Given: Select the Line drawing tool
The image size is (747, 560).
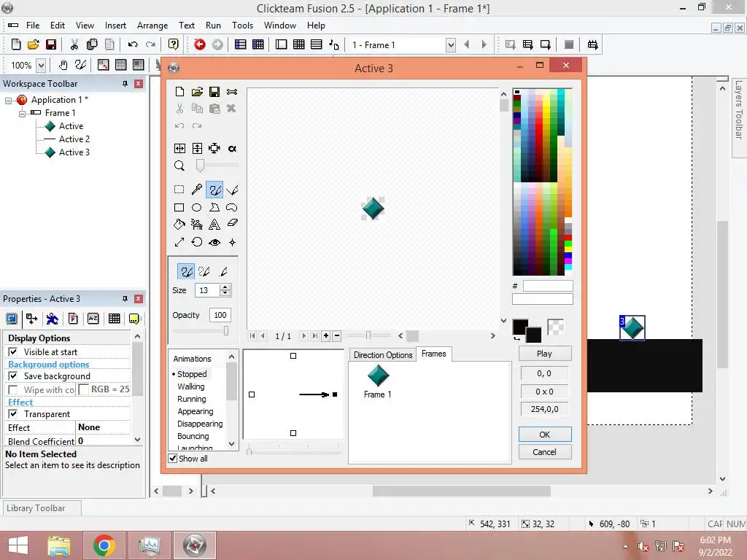Looking at the screenshot, I should pyautogui.click(x=232, y=190).
